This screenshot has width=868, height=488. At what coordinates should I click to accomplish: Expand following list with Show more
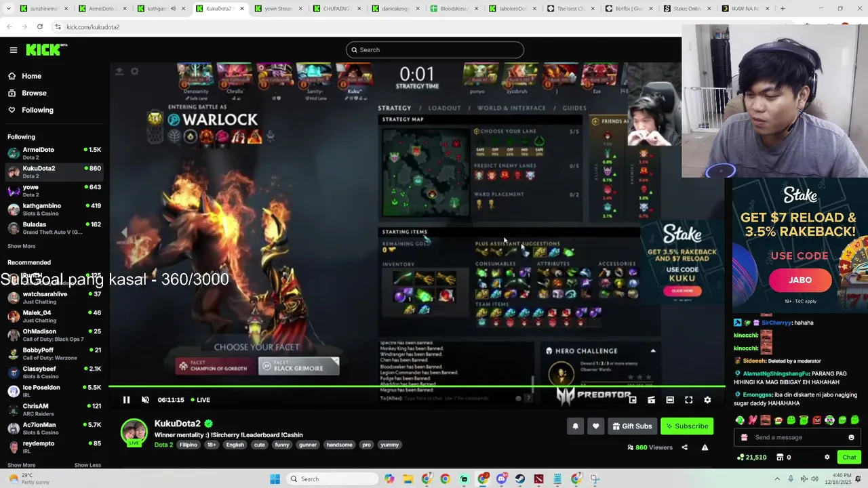tap(21, 246)
